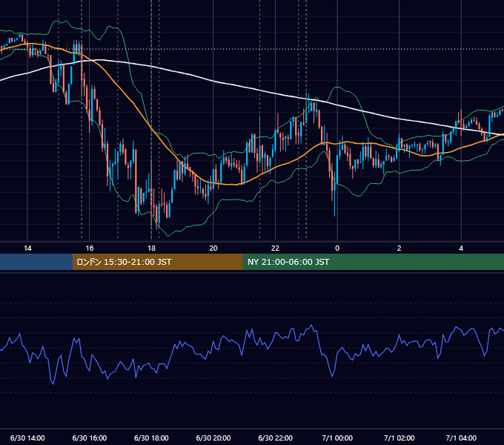504x445 pixels.
Task: Click the hour label 4 on time axis
Action: (461, 248)
